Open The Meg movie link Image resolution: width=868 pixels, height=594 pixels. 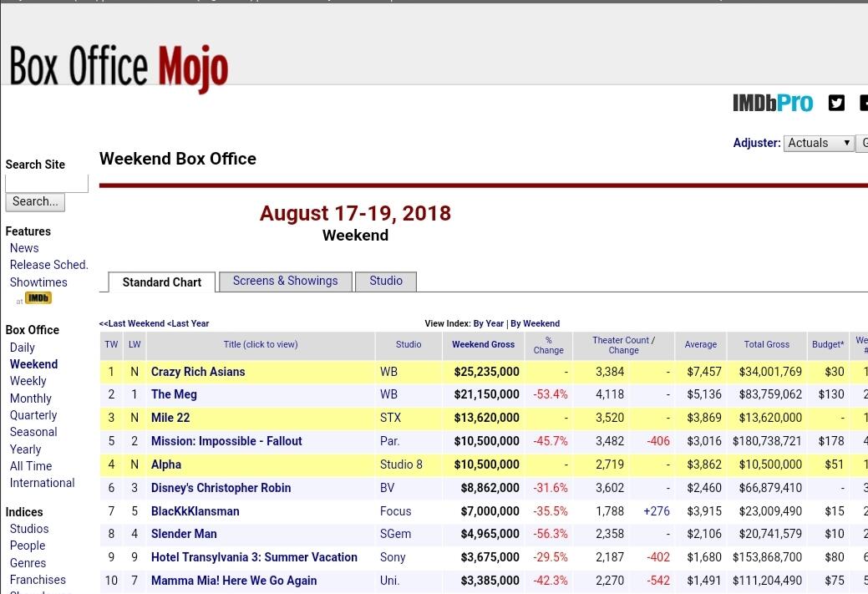click(x=174, y=394)
